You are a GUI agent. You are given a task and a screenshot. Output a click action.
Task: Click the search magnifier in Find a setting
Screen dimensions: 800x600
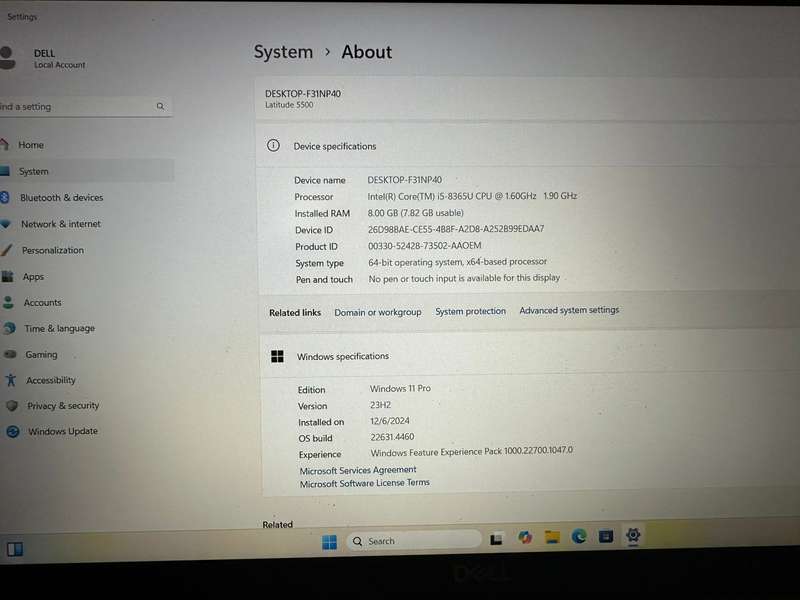(x=160, y=106)
